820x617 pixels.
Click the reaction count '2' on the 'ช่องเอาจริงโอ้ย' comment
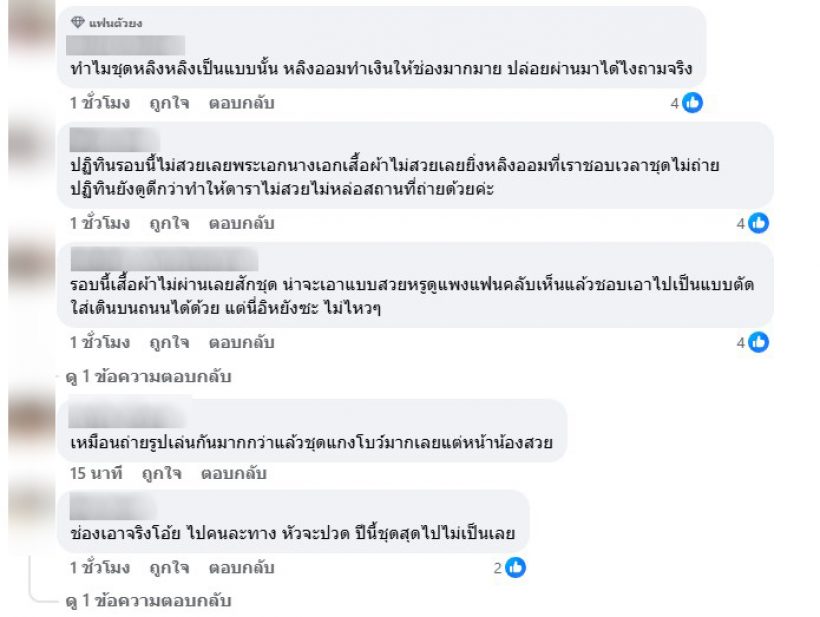[x=497, y=568]
